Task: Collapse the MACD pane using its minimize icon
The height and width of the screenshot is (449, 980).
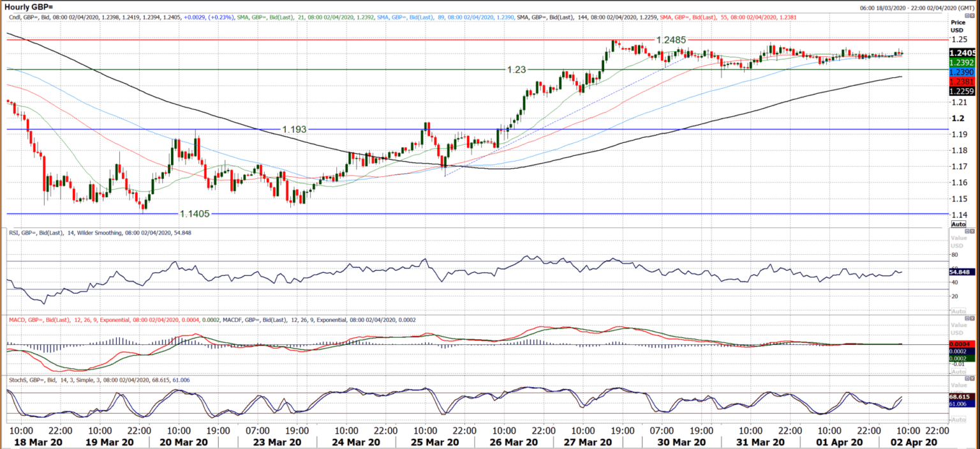Action: click(968, 317)
